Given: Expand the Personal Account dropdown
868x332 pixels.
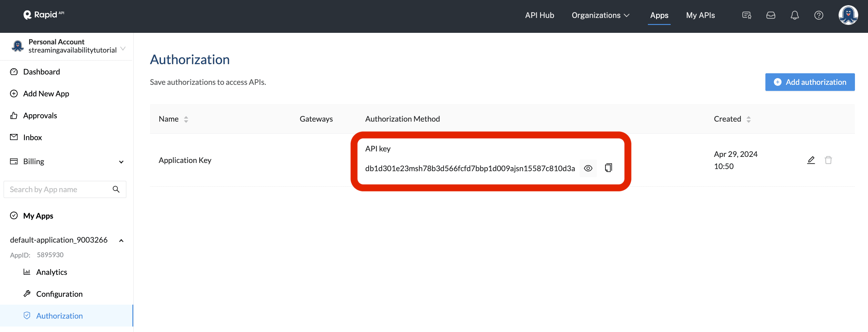Looking at the screenshot, I should [124, 49].
